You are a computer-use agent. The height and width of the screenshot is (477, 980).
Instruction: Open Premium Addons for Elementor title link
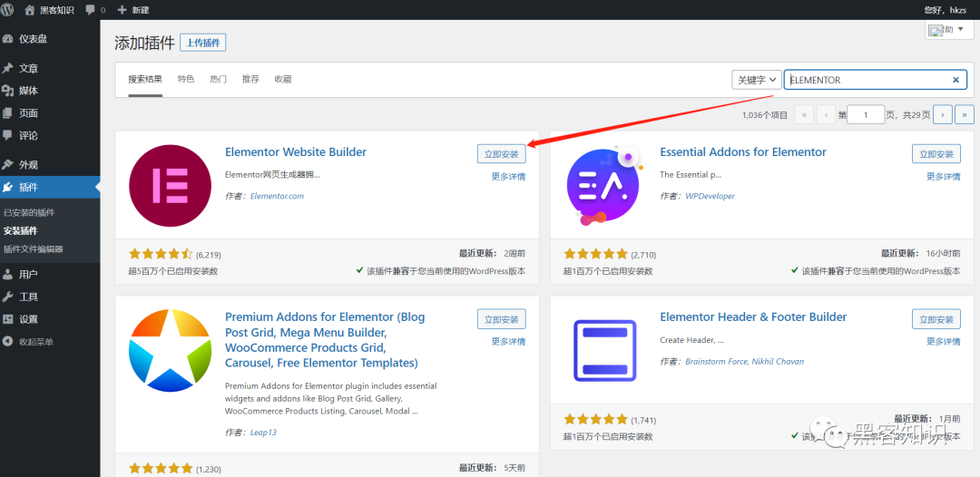click(x=325, y=340)
